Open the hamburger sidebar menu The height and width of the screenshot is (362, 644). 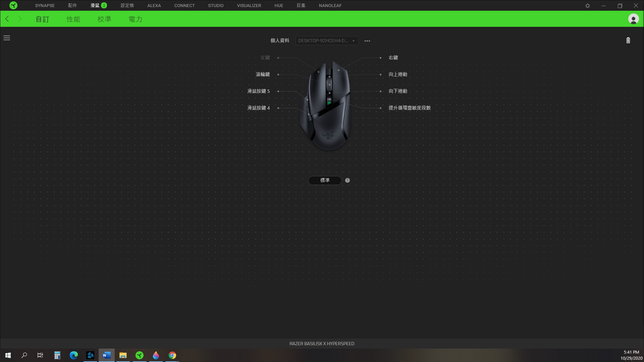(7, 38)
